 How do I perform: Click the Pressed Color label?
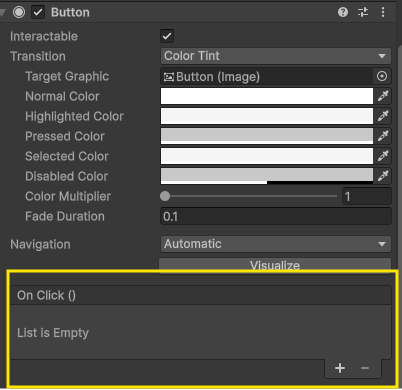(65, 136)
